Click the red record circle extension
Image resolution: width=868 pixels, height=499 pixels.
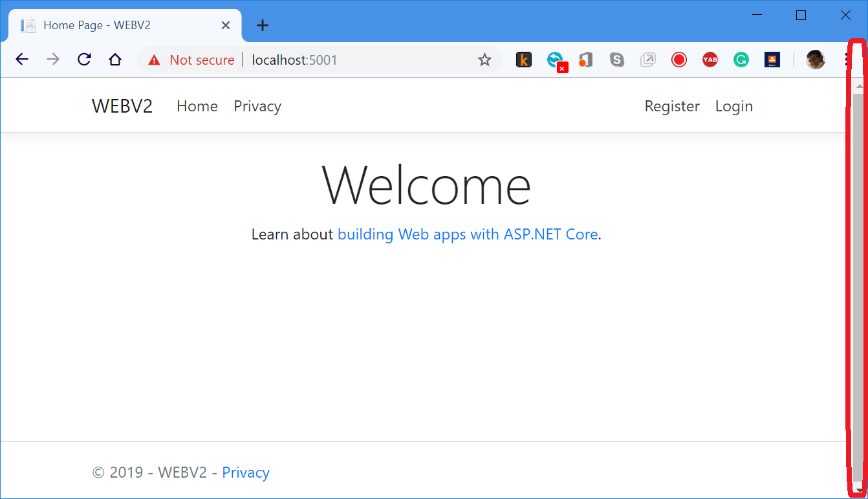[x=678, y=60]
